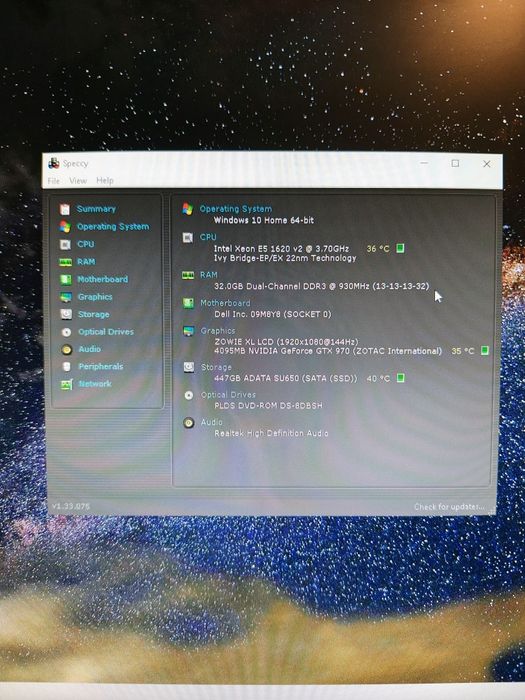Click RAM module icon in summary pane

click(188, 275)
